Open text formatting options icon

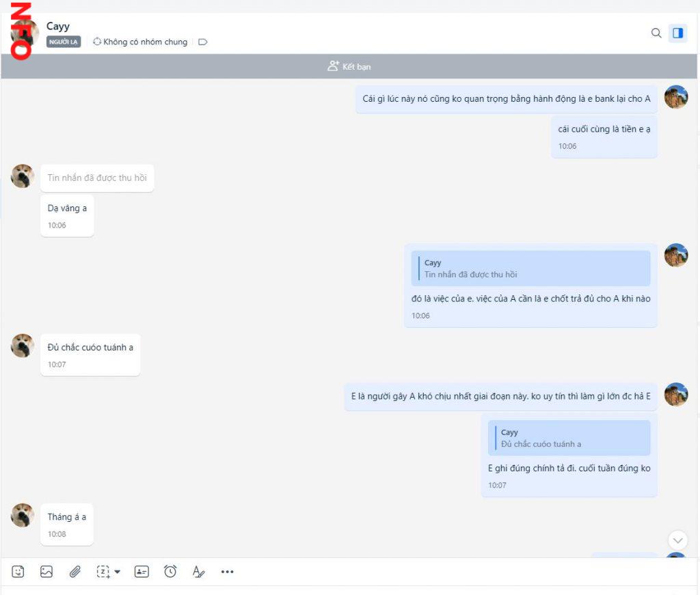(x=198, y=572)
